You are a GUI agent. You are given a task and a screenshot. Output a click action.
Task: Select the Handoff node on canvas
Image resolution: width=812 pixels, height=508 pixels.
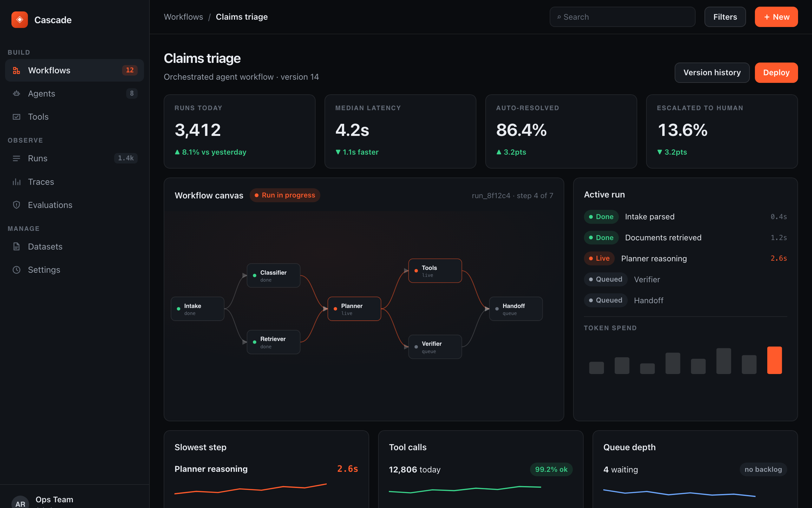click(x=516, y=309)
